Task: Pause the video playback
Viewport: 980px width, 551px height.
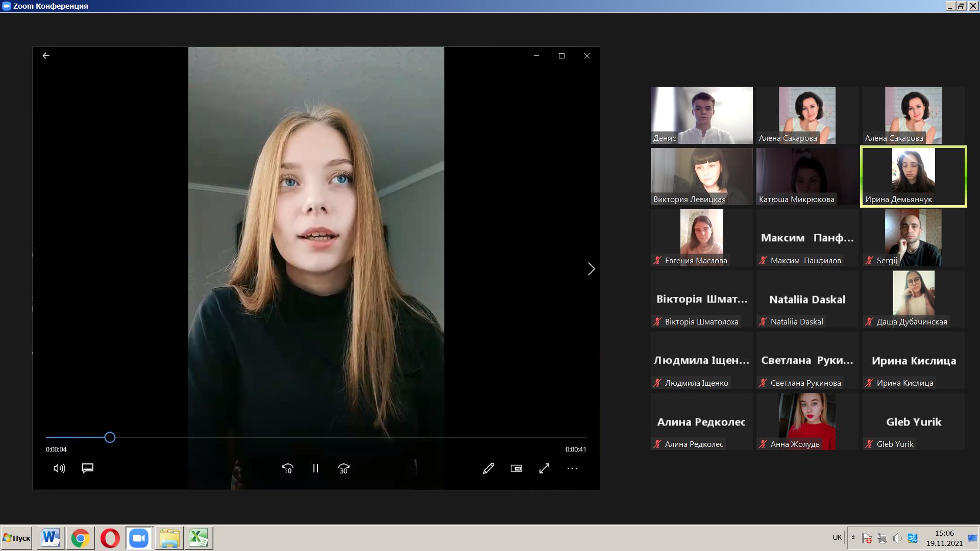Action: pyautogui.click(x=315, y=468)
